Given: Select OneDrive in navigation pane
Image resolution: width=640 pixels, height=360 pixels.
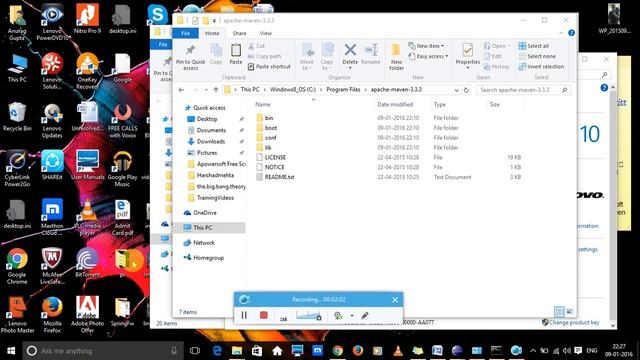Looking at the screenshot, I should (x=204, y=213).
